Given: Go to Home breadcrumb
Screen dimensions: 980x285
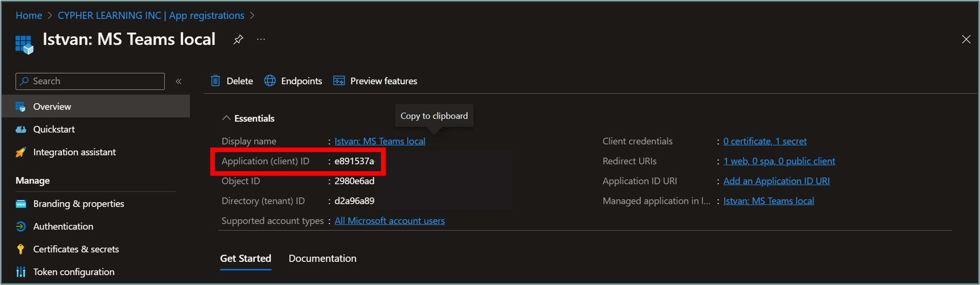Looking at the screenshot, I should point(29,15).
